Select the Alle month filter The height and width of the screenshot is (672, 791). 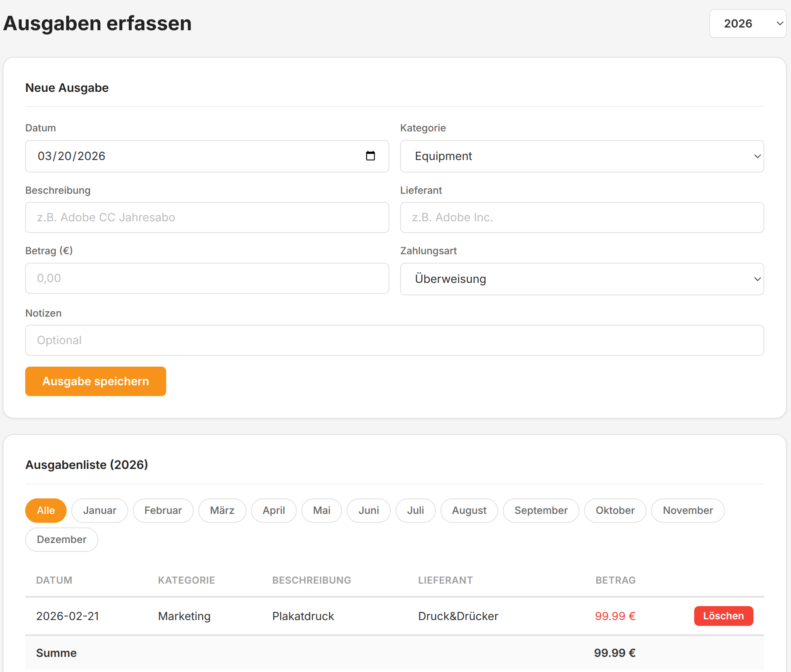pos(46,510)
